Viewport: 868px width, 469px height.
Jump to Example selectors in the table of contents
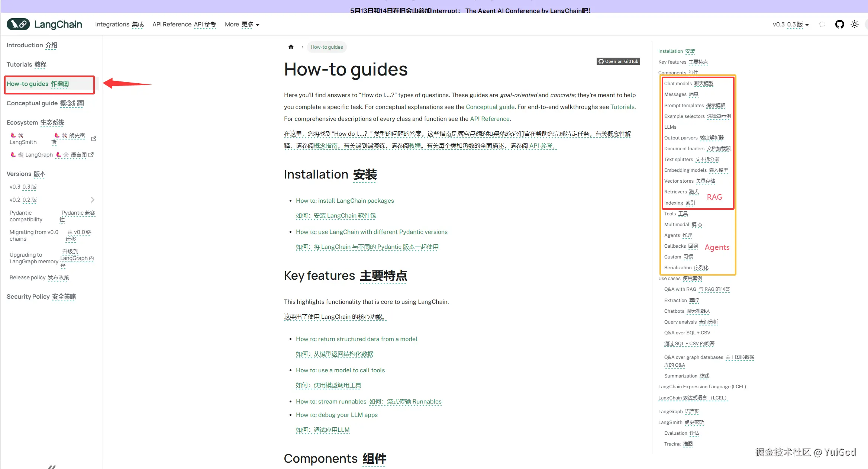click(x=697, y=116)
